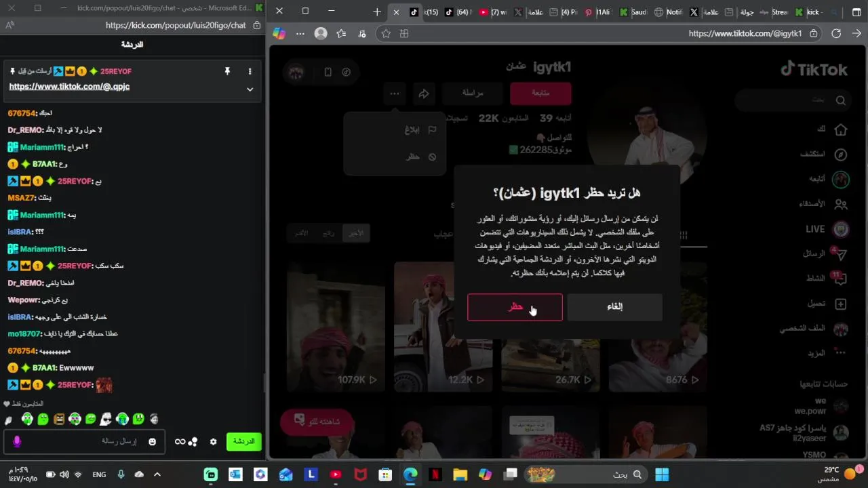Switch to the Notifi browser tab

pos(668,12)
